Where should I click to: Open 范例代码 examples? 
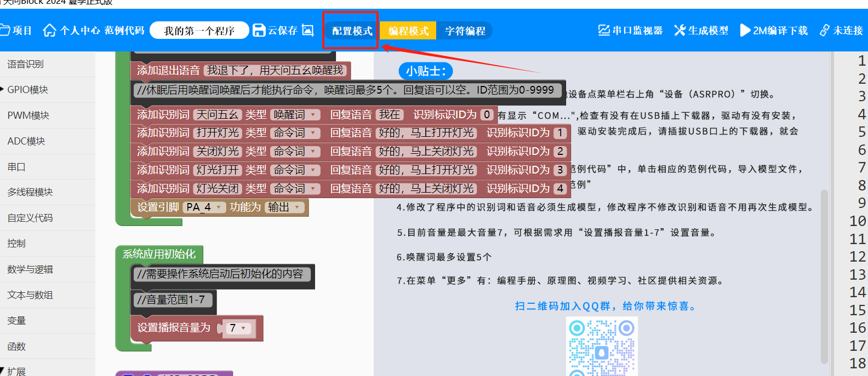coord(124,30)
